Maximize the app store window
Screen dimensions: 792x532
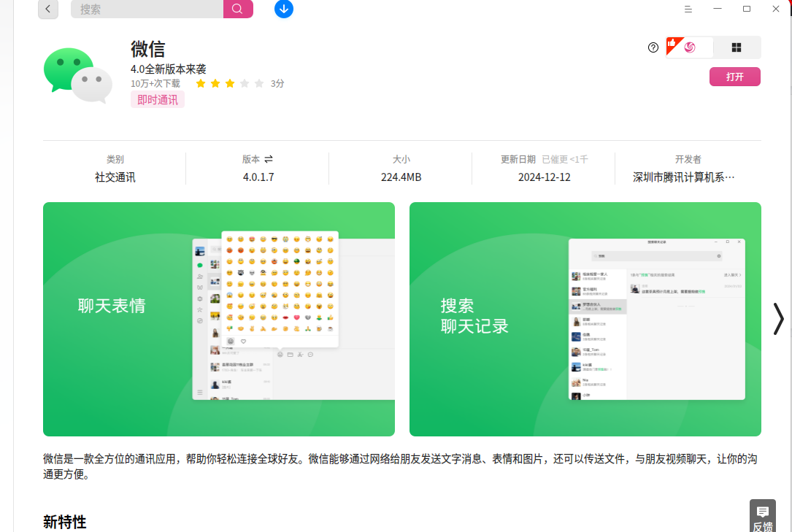click(x=747, y=9)
